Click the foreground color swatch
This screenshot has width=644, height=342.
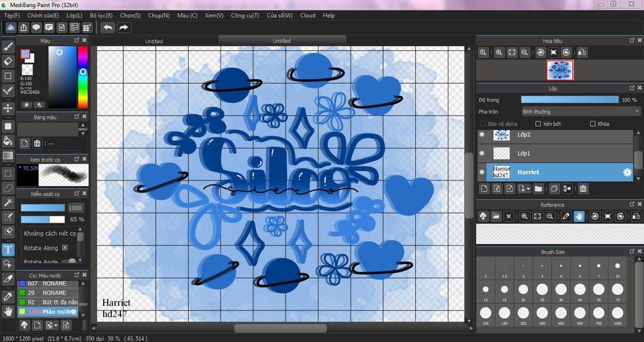(25, 54)
